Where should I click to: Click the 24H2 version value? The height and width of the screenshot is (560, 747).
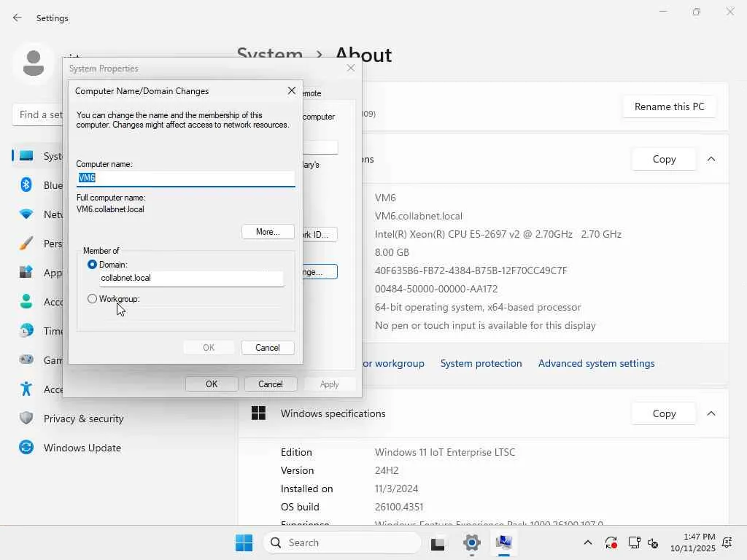387,470
